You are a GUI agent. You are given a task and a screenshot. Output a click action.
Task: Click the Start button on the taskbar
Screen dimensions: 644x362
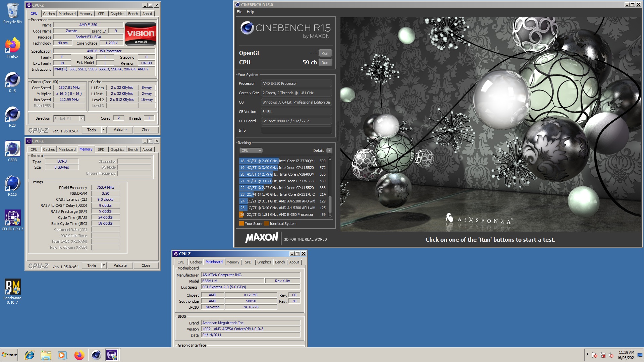click(x=9, y=355)
